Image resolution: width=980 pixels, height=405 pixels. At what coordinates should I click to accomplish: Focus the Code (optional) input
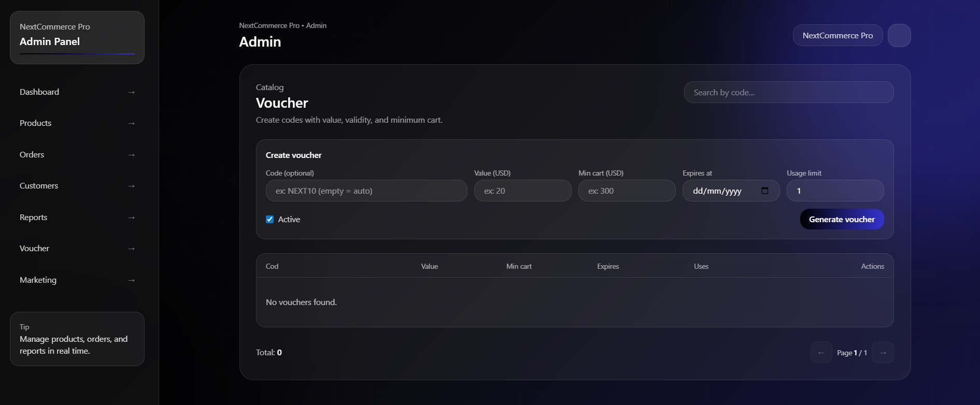[366, 191]
